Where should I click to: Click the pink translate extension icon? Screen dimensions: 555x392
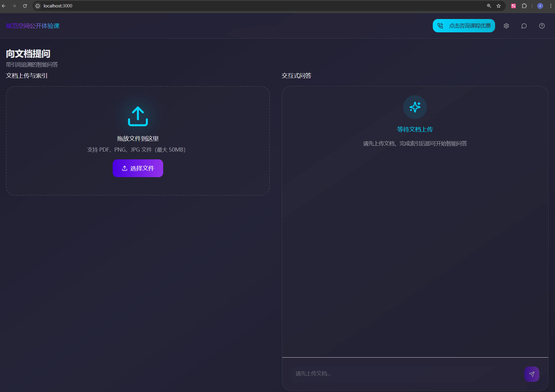click(x=513, y=6)
